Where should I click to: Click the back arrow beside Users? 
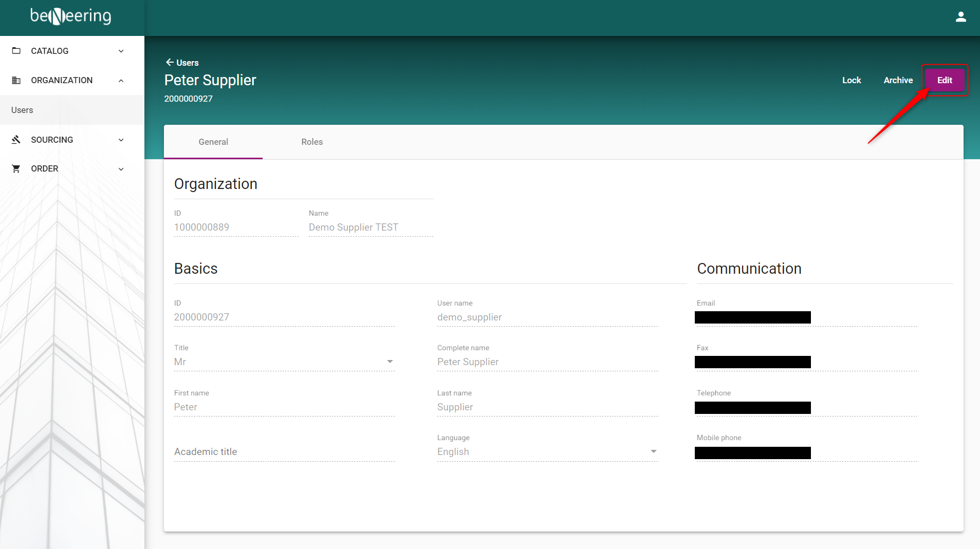[169, 62]
